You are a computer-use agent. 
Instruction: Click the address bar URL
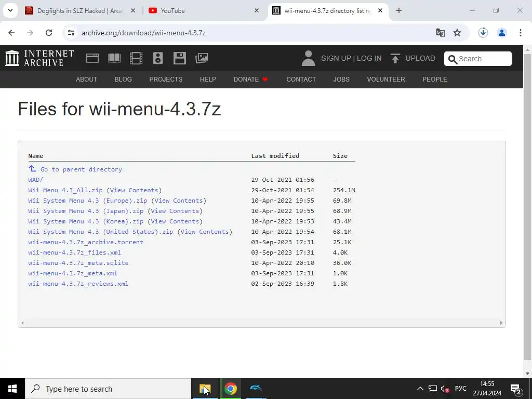pos(143,33)
